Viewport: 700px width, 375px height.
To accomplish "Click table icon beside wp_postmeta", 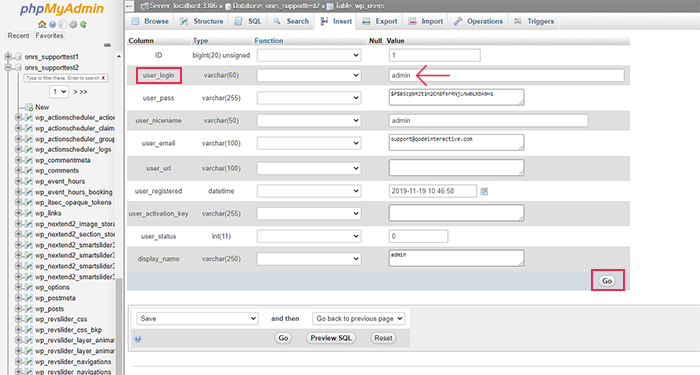I will point(29,298).
